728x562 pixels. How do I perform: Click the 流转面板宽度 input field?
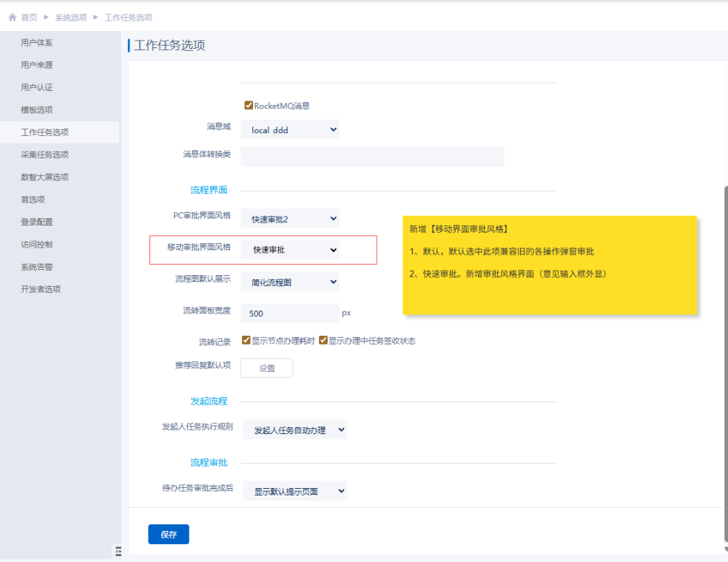click(x=290, y=314)
